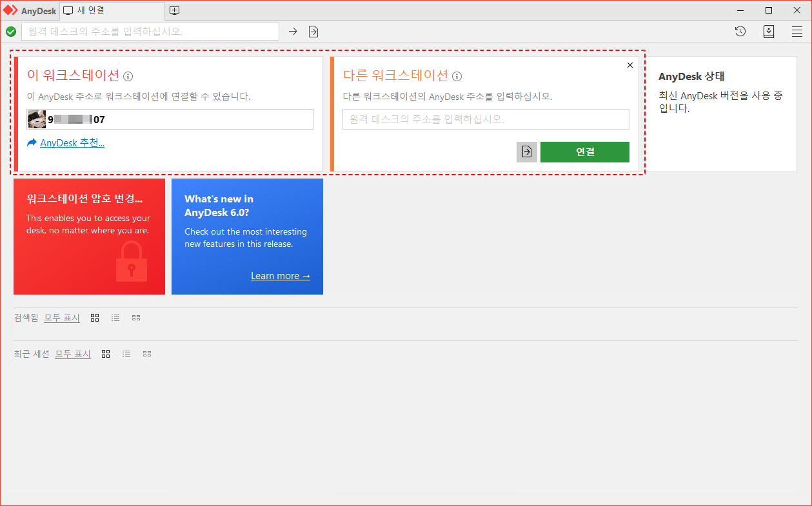Maximize the AnyDesk window
Screen dimensions: 812x506
[769, 10]
